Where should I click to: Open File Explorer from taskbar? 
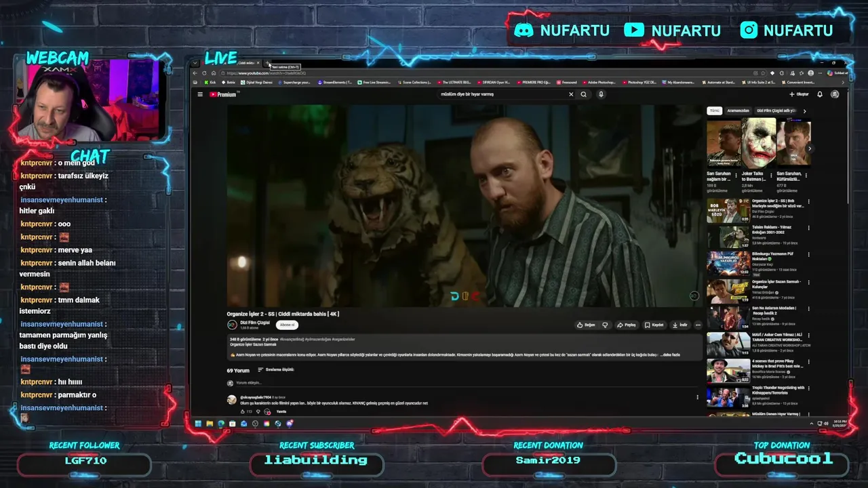210,424
